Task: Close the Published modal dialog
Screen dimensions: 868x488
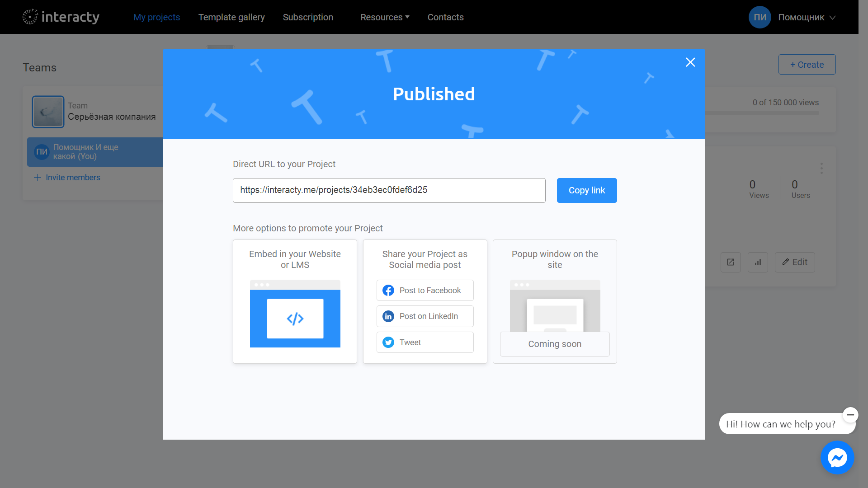Action: (690, 62)
